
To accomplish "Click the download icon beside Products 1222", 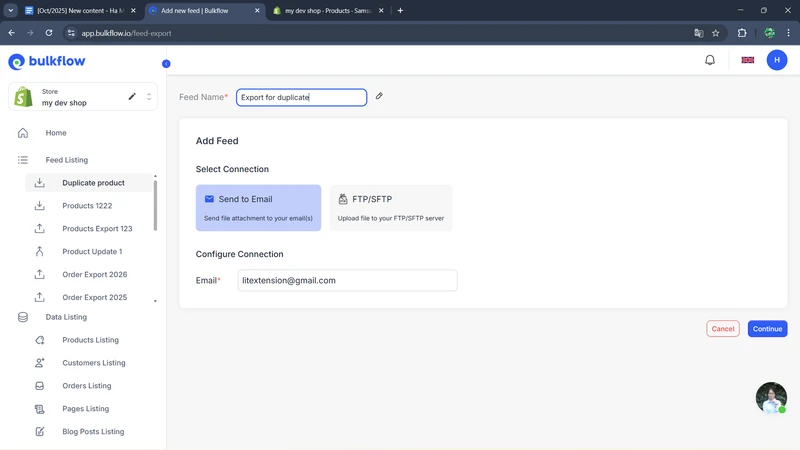I will 39,206.
